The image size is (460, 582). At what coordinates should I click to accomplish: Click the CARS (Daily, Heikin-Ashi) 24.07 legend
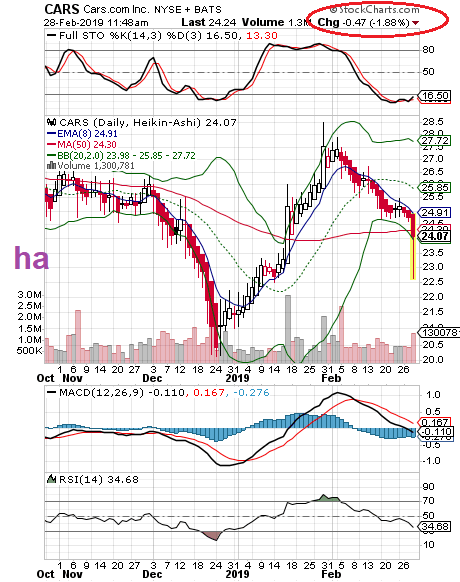pyautogui.click(x=148, y=122)
